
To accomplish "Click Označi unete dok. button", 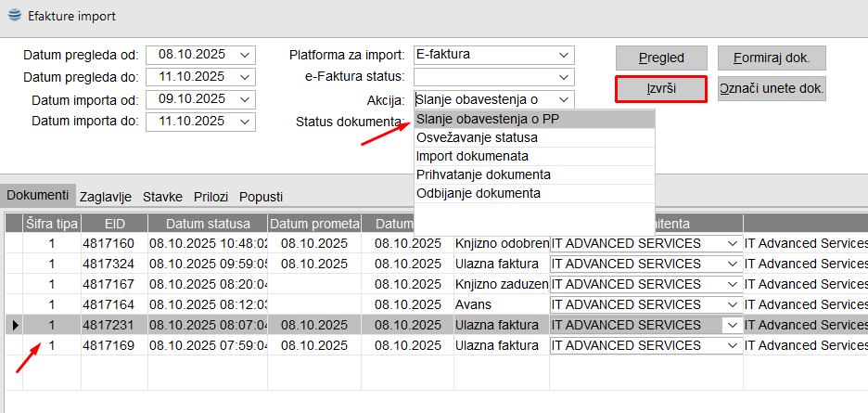I will pos(772,88).
